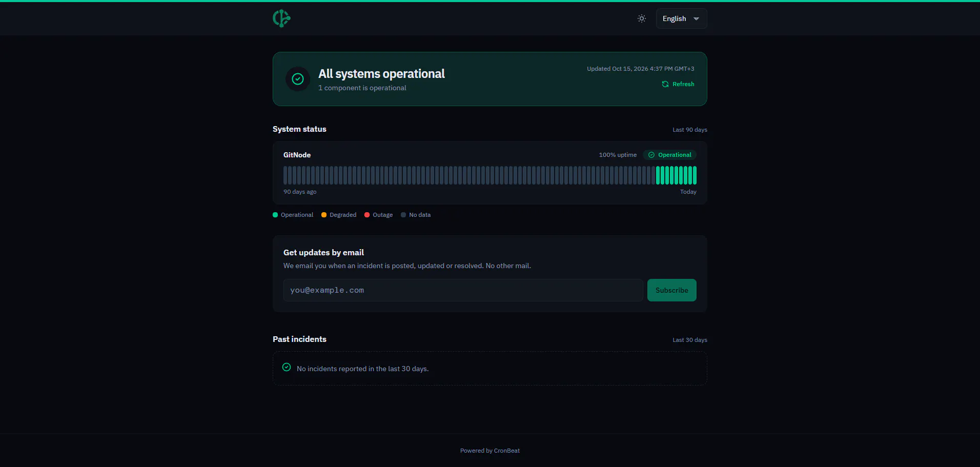Click the red Outage legend dot
Viewport: 980px width, 467px height.
pos(367,215)
